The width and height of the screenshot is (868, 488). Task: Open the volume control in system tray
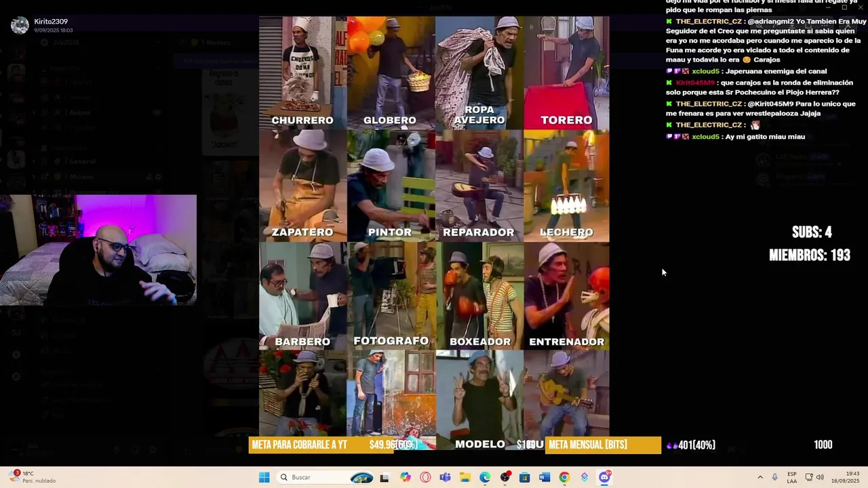[x=820, y=477]
